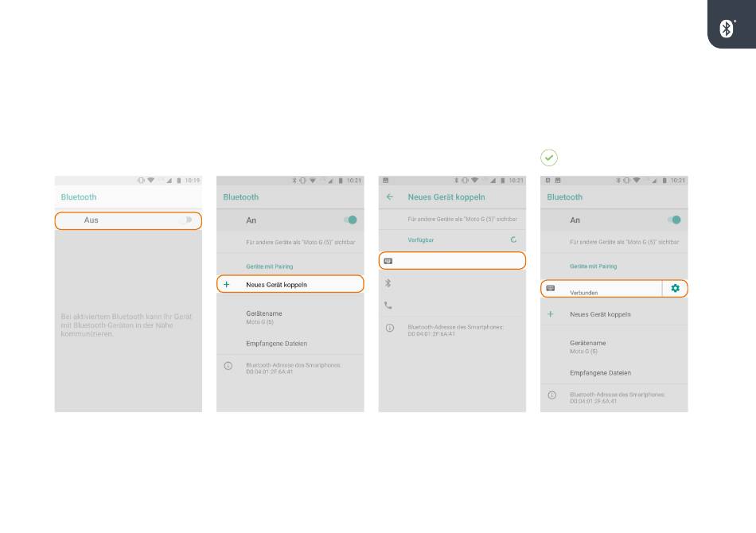
Task: Click the green checkmark circle icon
Action: coord(548,158)
